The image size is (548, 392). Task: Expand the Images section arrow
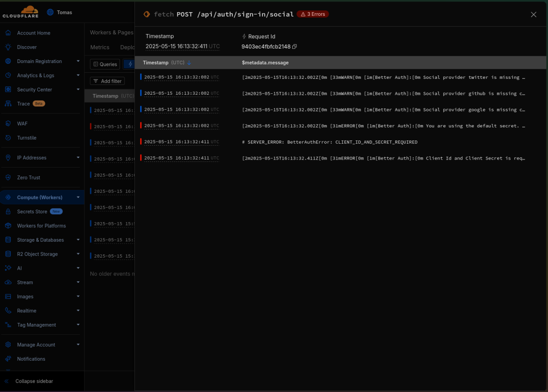pyautogui.click(x=78, y=296)
